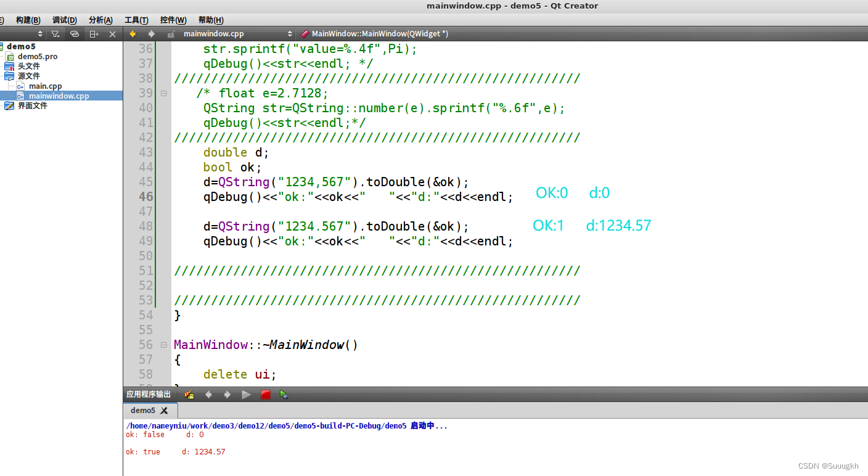Go to next item in output pane
Viewport: 868px width, 476px height.
coord(227,395)
